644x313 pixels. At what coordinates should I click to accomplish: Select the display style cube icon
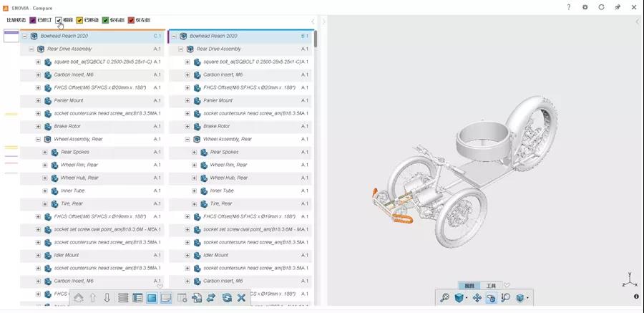(x=520, y=297)
